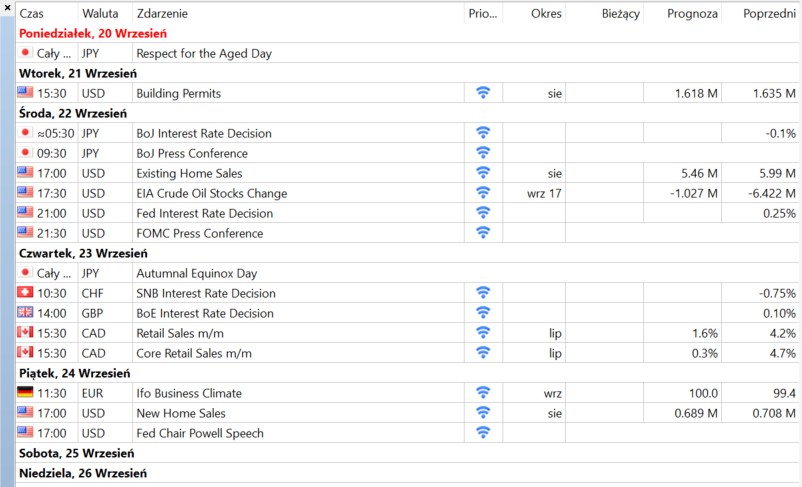Open the Respect for the Aged Day event
This screenshot has width=802, height=487.
click(x=204, y=54)
